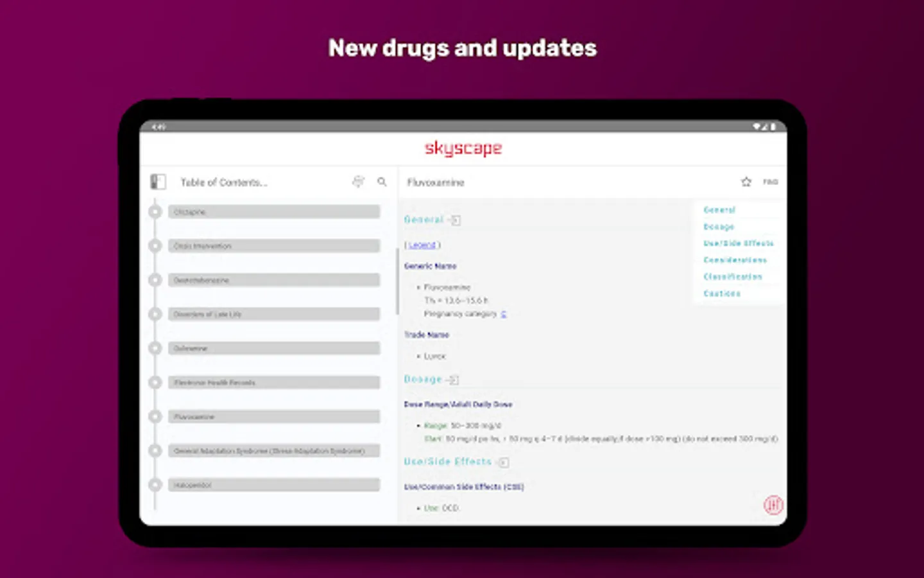Bookmark Fluvoxamine with the star icon
Viewport: 924px width, 578px height.
(x=746, y=182)
